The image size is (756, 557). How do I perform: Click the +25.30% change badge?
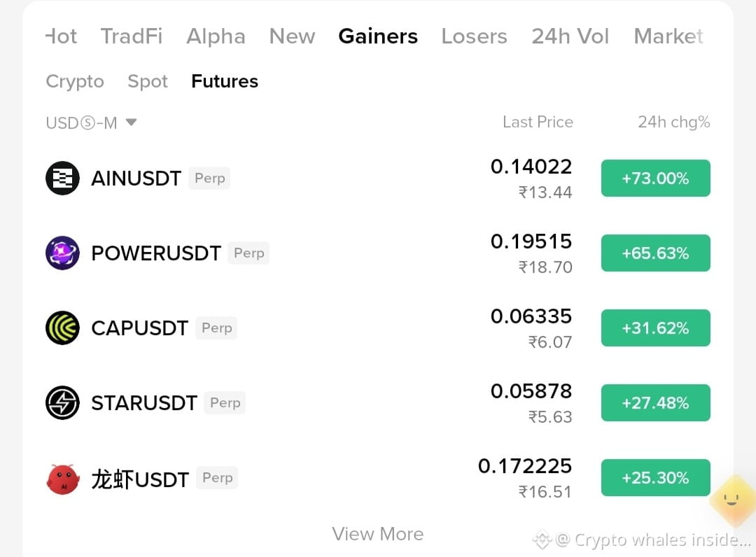(x=655, y=477)
